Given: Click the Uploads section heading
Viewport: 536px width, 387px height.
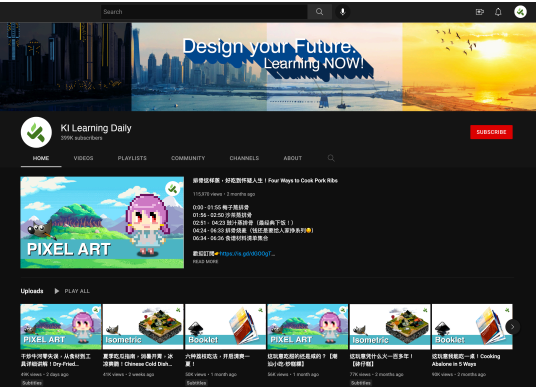Looking at the screenshot, I should 32,291.
